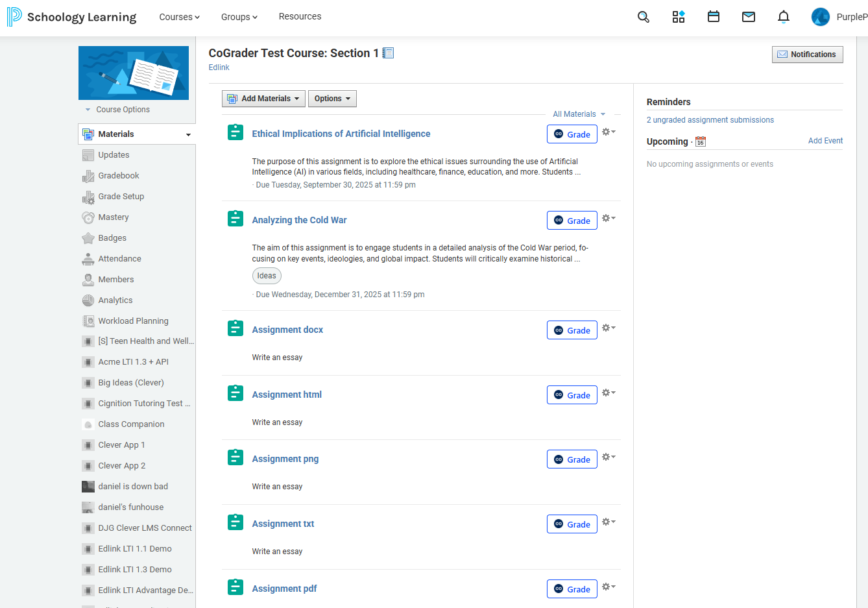
Task: Open the Resources menu item
Action: click(300, 17)
